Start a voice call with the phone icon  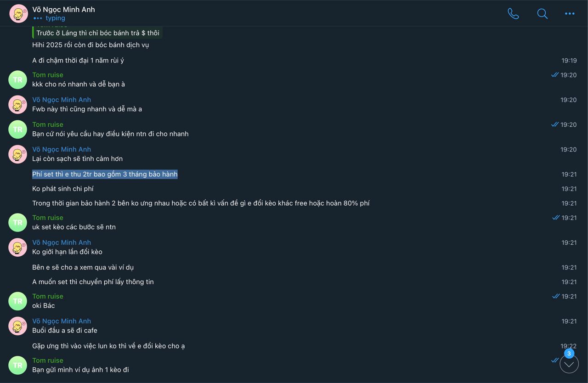[x=513, y=14]
